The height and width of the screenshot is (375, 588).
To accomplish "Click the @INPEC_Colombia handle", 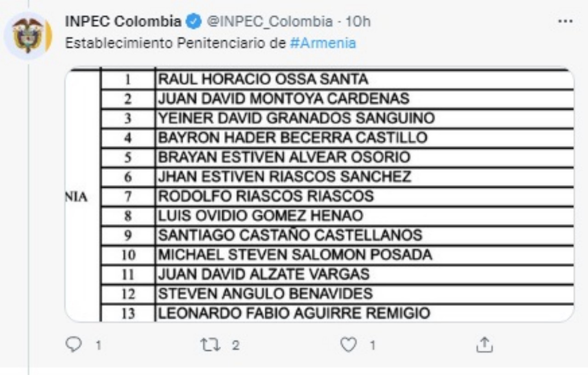I will click(271, 22).
